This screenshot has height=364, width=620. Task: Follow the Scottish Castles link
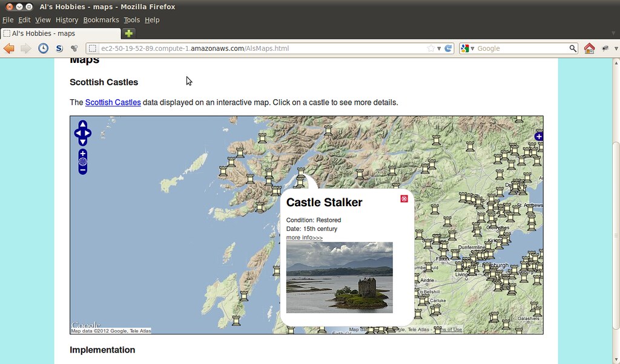(x=113, y=102)
